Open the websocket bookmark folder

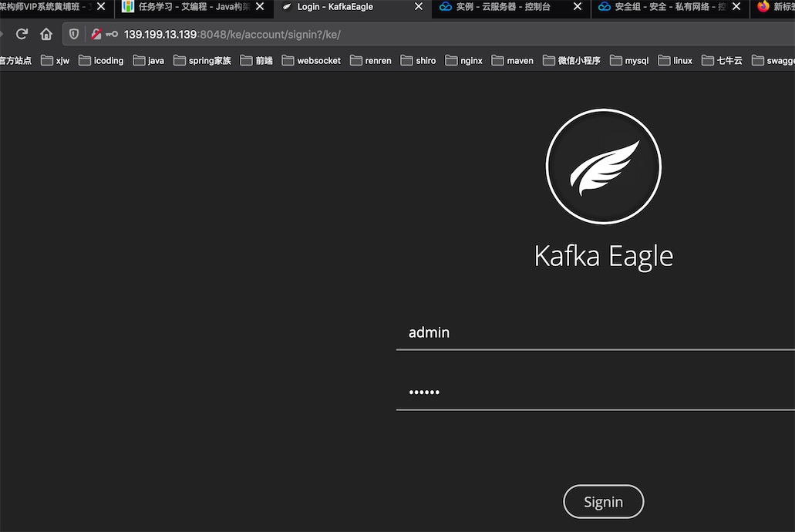[311, 60]
